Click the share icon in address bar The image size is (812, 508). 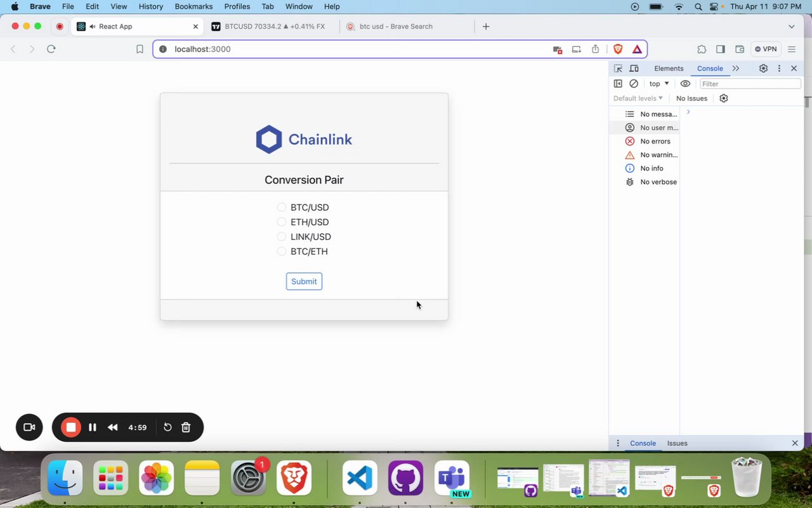[x=596, y=49]
